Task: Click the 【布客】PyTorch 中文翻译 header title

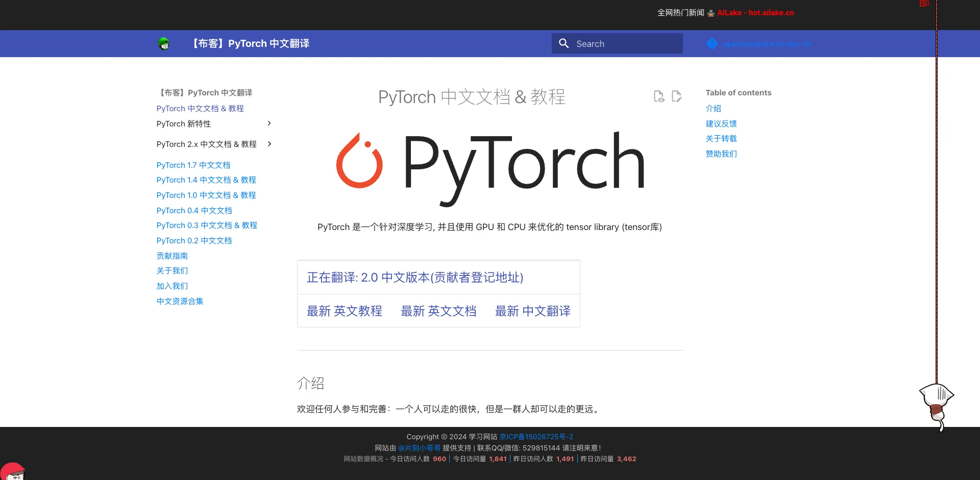Action: [250, 44]
